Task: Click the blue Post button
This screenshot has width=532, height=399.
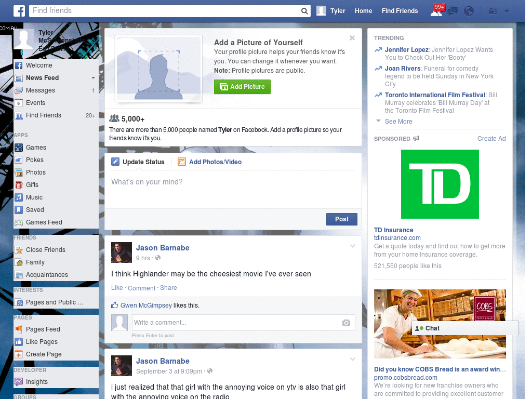Action: pos(342,219)
